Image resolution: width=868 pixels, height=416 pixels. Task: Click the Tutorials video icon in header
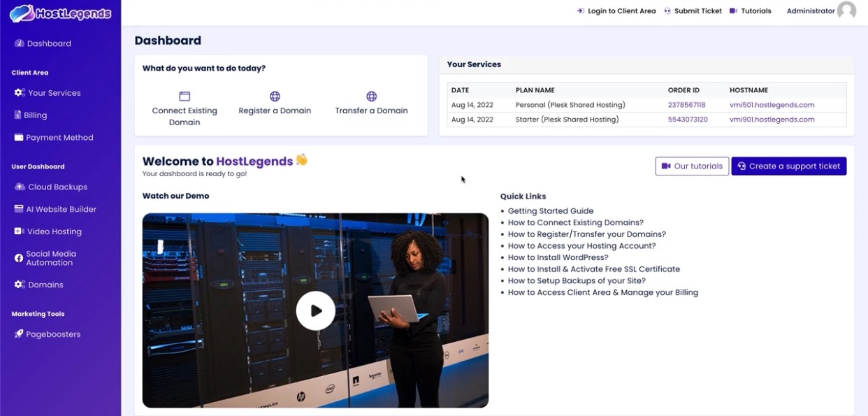point(733,10)
